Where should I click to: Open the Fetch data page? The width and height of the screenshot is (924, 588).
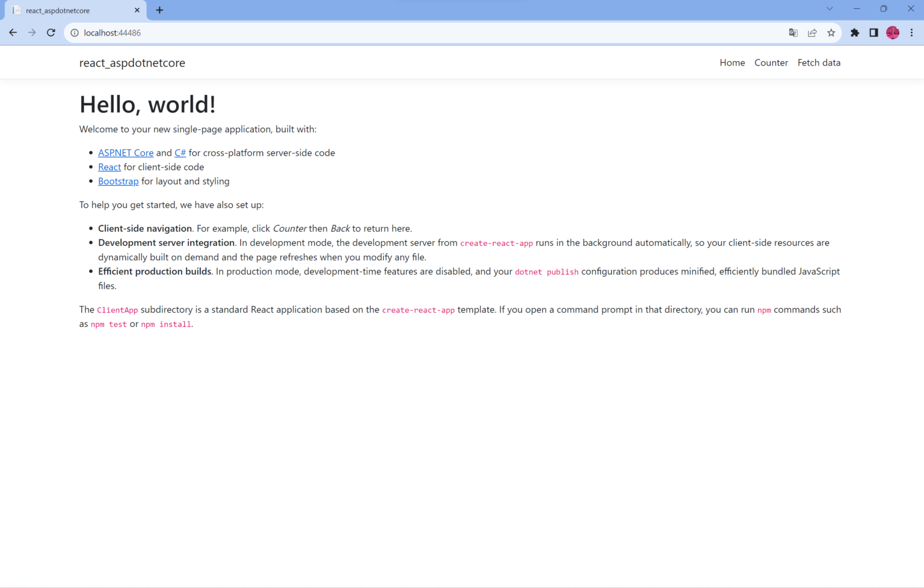click(x=819, y=63)
